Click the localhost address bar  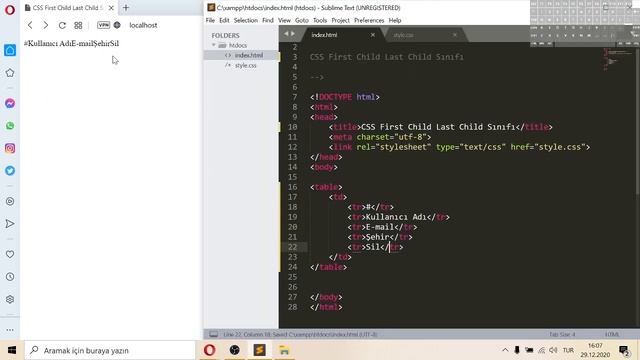143,25
